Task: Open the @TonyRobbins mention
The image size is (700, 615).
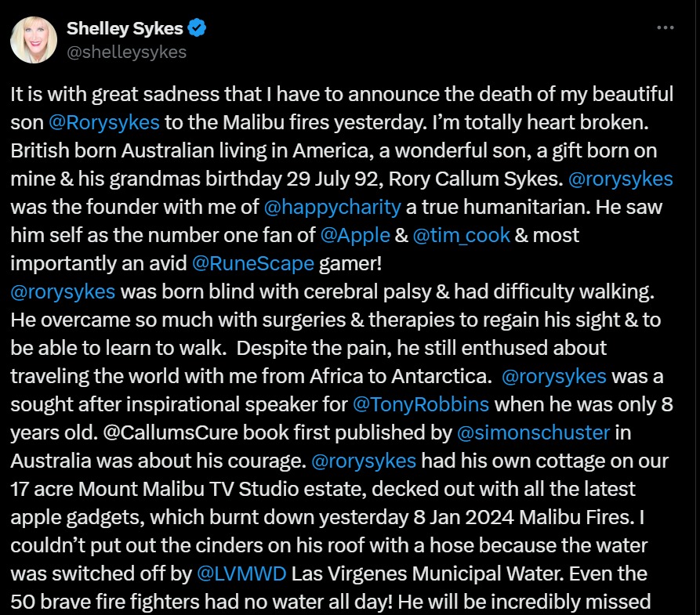Action: tap(421, 404)
